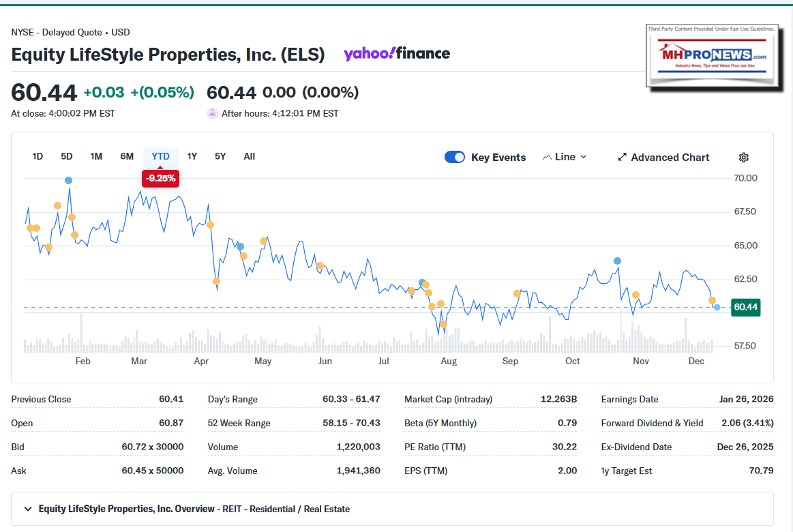Click the orange event dot near August dip
This screenshot has width=793, height=532.
click(x=443, y=325)
